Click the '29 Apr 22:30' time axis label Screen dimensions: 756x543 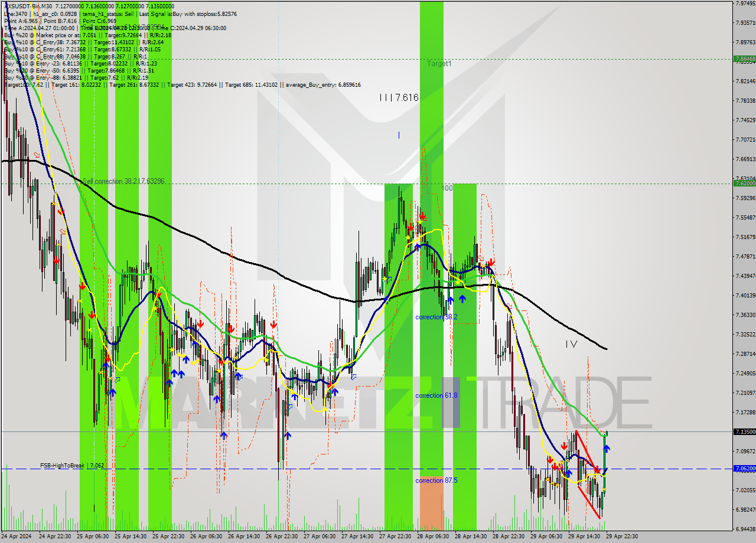point(622,537)
